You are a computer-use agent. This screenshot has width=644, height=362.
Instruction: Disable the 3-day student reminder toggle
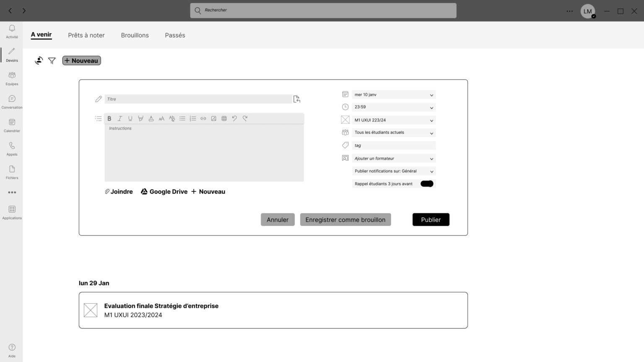(427, 184)
